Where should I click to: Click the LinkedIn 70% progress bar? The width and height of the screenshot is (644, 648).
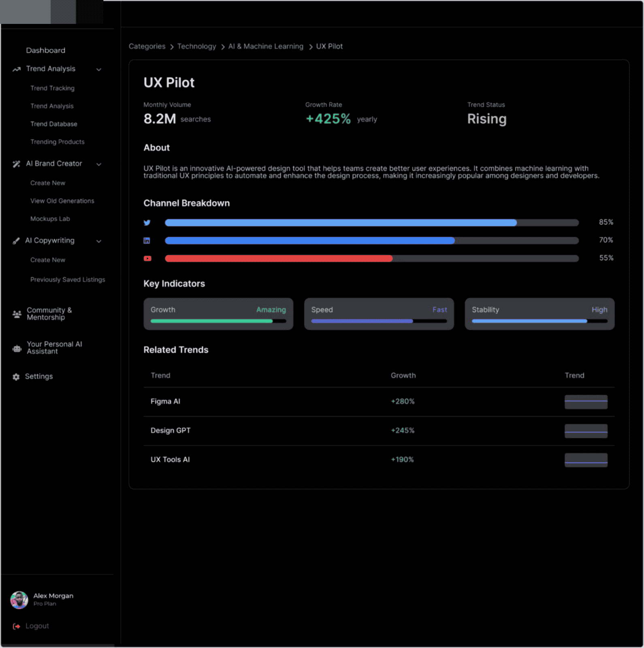click(x=371, y=241)
